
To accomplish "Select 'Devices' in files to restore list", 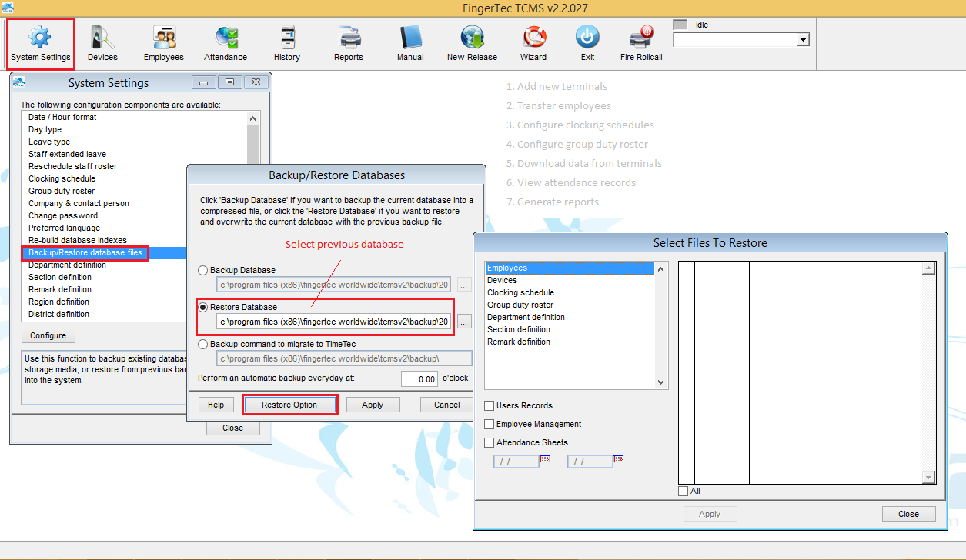I will (502, 280).
